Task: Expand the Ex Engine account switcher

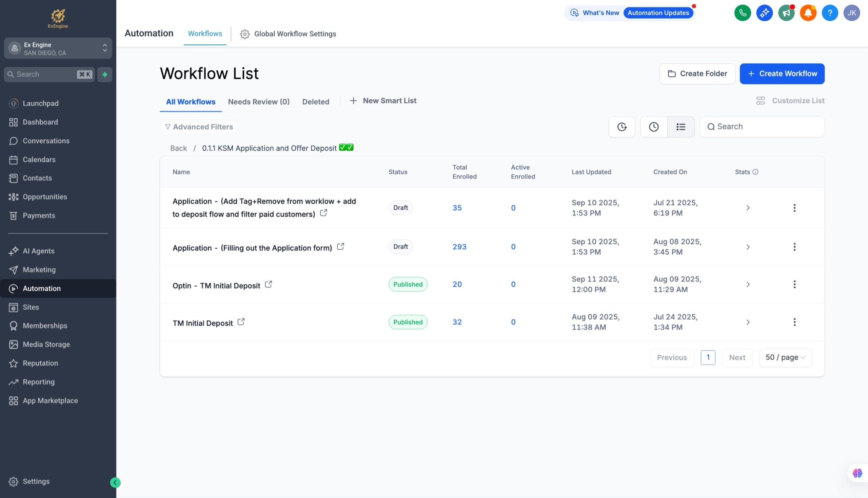Action: [58, 48]
